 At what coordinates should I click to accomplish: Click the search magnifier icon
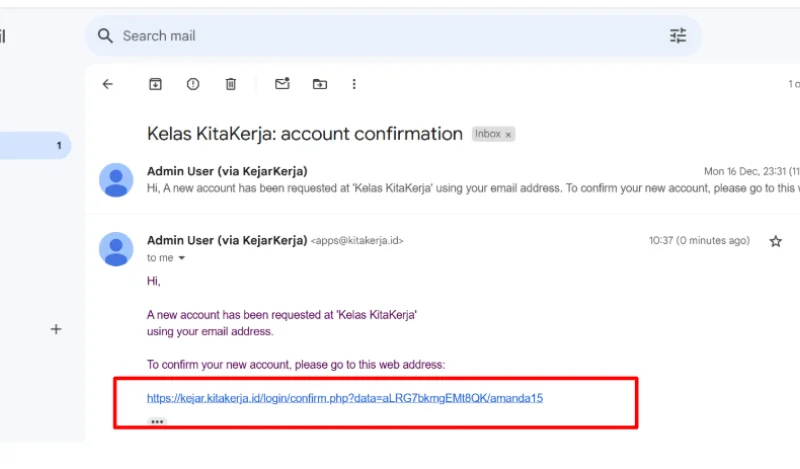pos(105,36)
